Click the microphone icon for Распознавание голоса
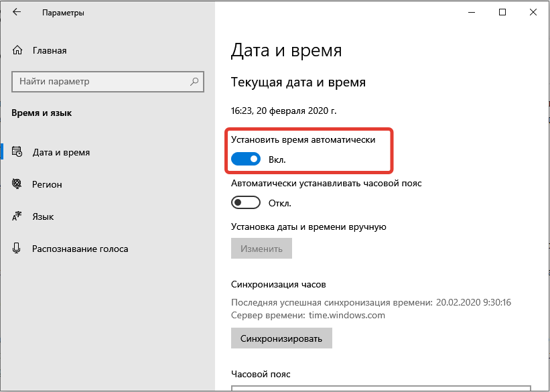Screen dimensions: 550x392 tap(16, 249)
